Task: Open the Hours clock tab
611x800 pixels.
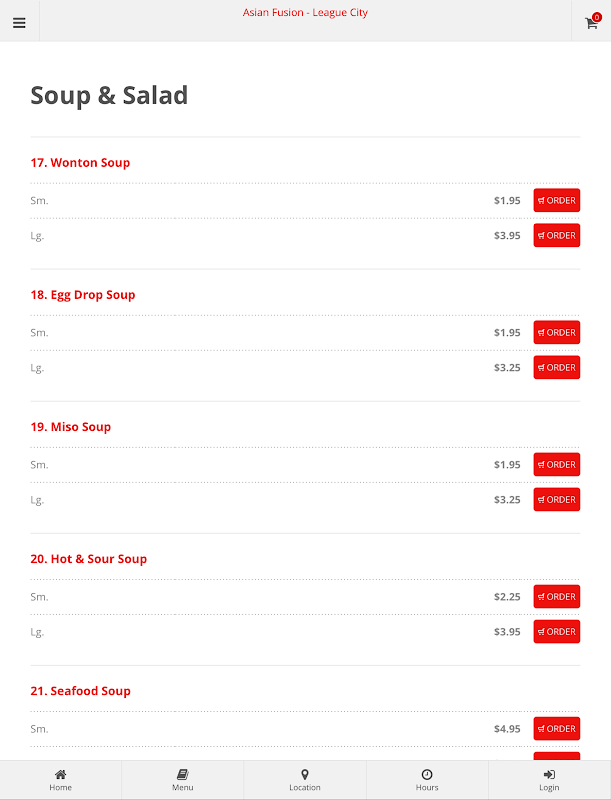Action: (x=427, y=780)
